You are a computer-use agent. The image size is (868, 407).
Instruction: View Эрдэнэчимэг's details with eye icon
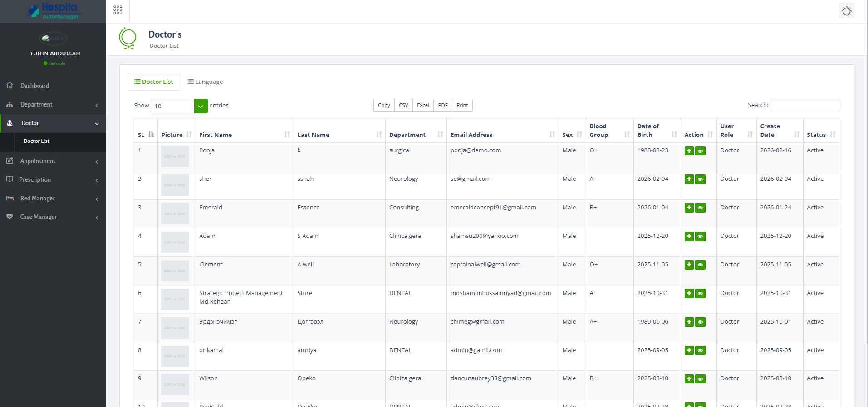[701, 322]
